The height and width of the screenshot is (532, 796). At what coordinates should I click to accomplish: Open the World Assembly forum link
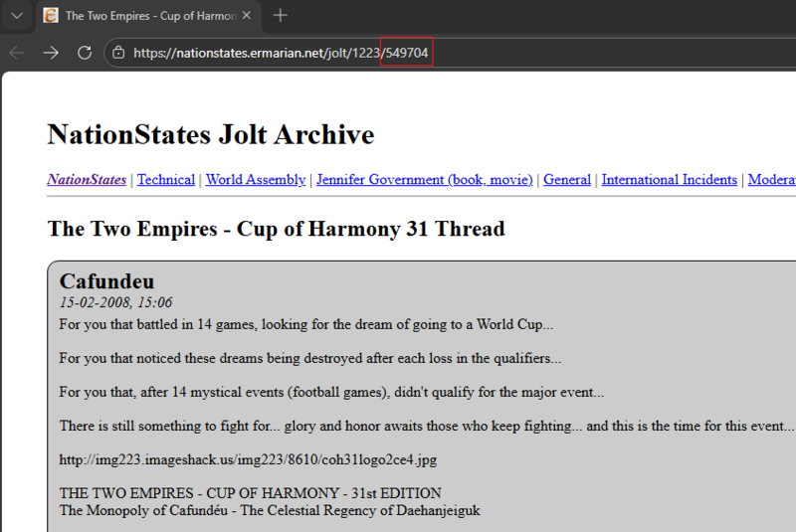(256, 180)
